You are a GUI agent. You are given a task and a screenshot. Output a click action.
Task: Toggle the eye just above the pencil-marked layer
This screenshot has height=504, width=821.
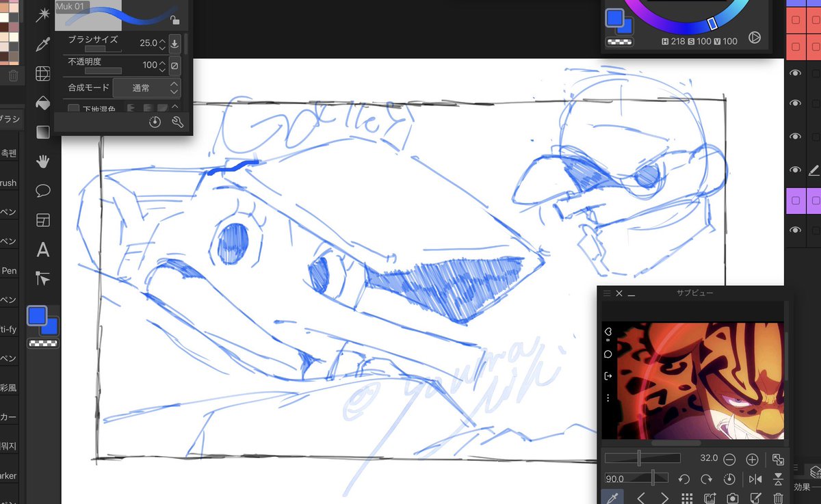[x=795, y=136]
